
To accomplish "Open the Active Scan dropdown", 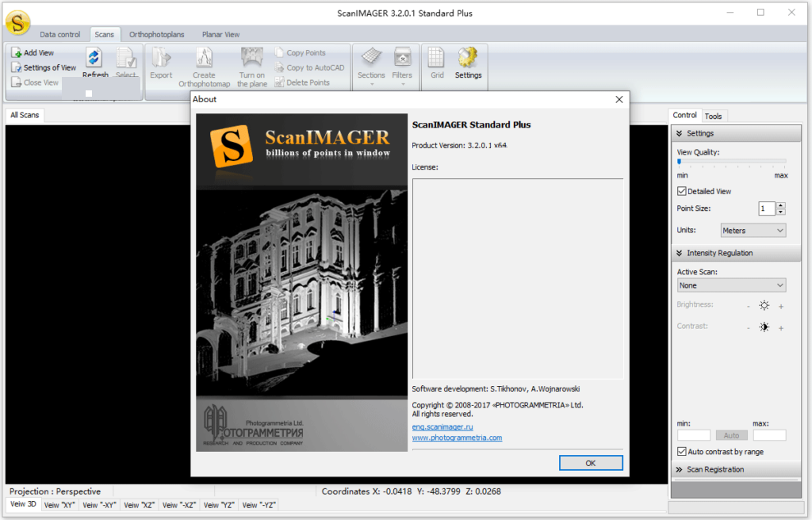I will (731, 285).
